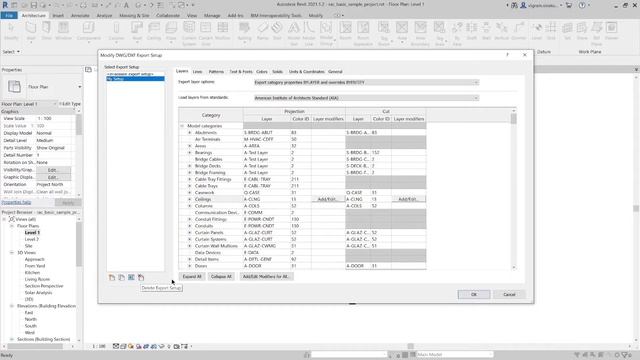Select the Room tool in ribbon
The height and width of the screenshot is (360, 640).
[345, 31]
